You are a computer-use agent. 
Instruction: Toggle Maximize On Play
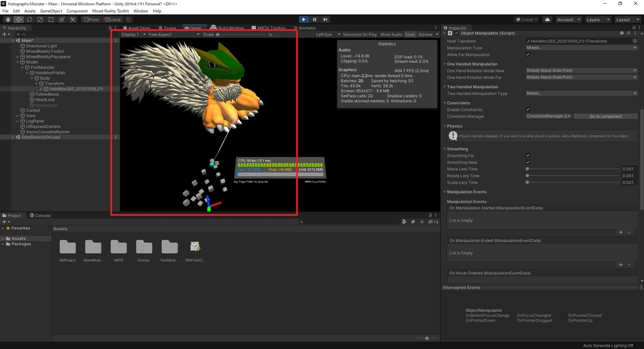point(360,34)
